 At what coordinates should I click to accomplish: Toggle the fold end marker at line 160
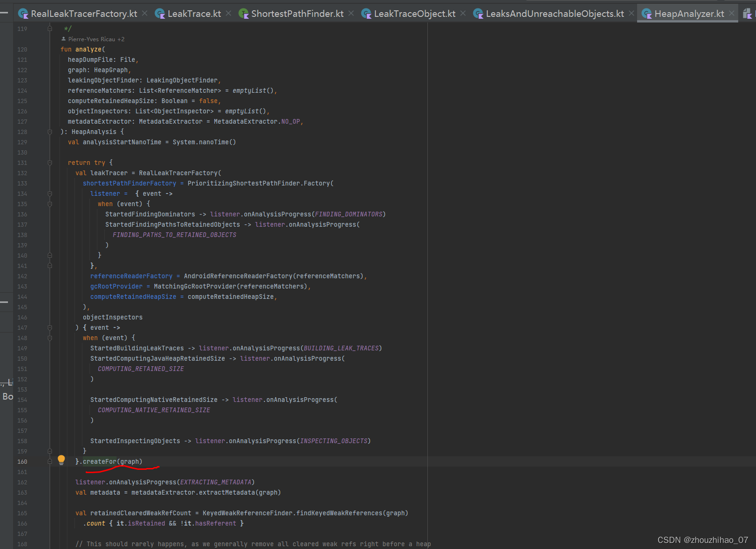[x=50, y=461]
